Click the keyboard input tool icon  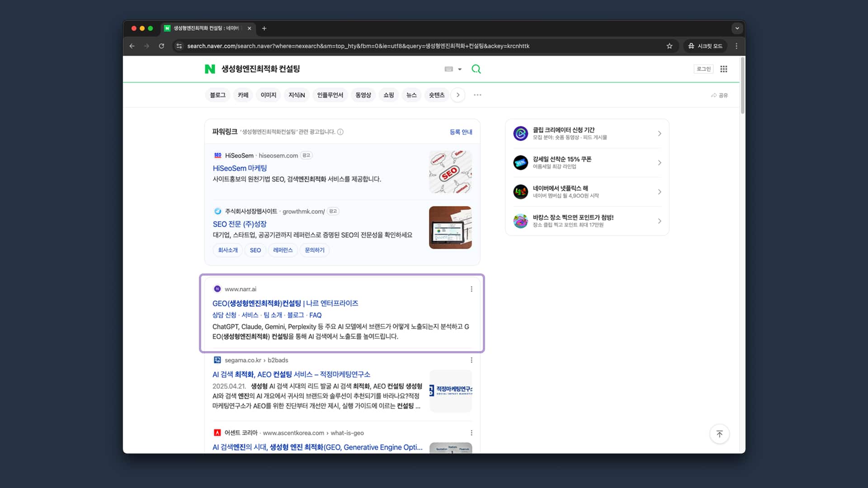tap(448, 69)
